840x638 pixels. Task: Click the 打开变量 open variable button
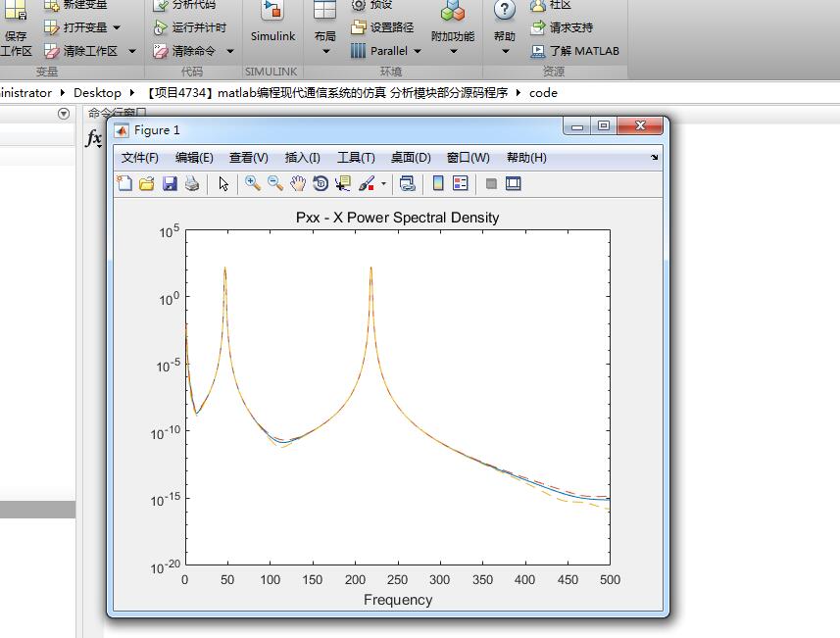tap(75, 27)
